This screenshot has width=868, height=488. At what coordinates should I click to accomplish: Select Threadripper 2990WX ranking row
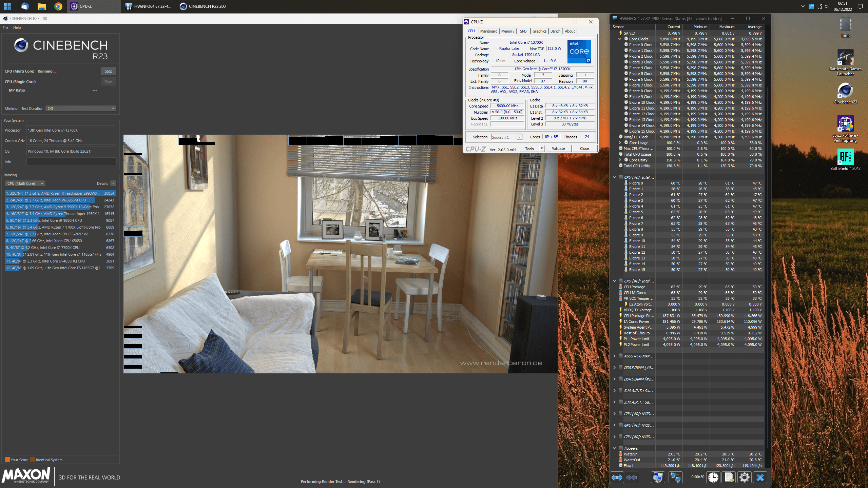tap(60, 193)
